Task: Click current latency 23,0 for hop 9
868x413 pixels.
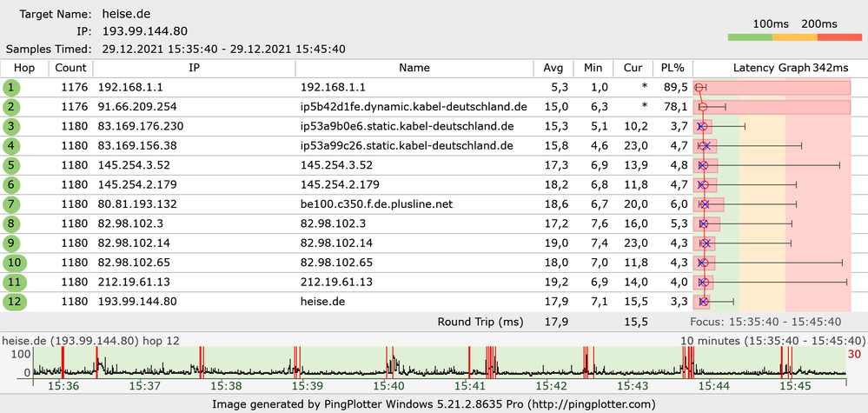Action: click(637, 243)
